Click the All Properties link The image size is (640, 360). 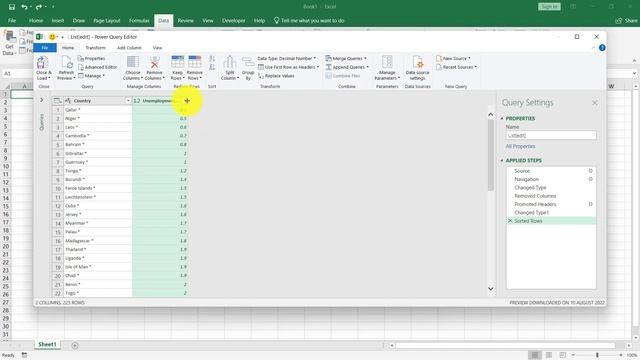pos(520,146)
